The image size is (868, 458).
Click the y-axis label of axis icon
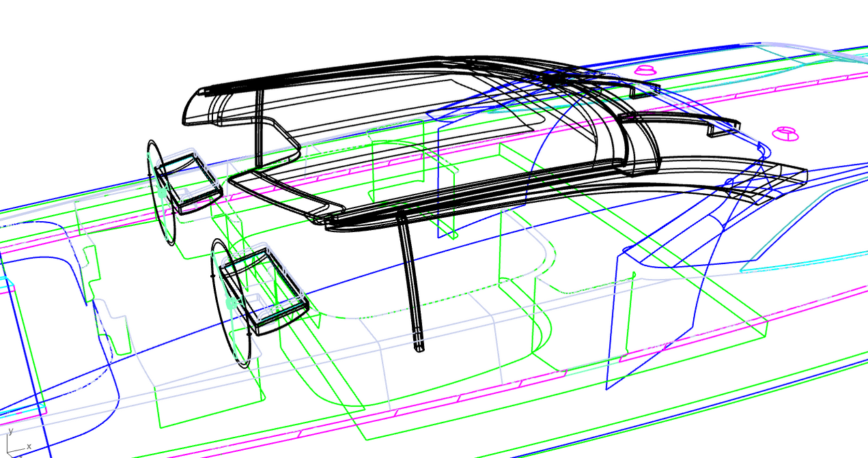(x=10, y=431)
